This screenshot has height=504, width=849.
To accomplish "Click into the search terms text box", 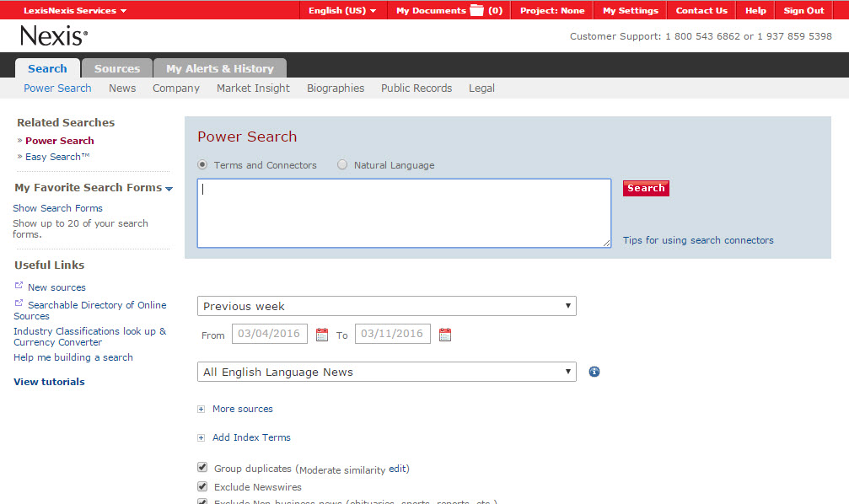I will tap(404, 213).
